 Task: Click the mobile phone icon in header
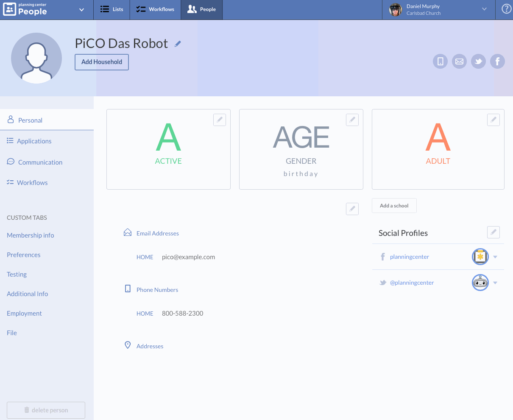pyautogui.click(x=440, y=62)
